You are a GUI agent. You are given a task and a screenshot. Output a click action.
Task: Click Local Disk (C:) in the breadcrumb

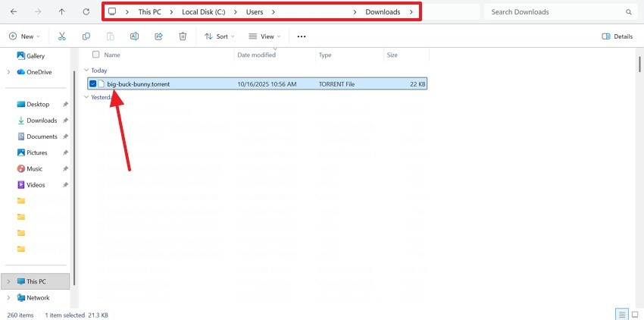(204, 12)
